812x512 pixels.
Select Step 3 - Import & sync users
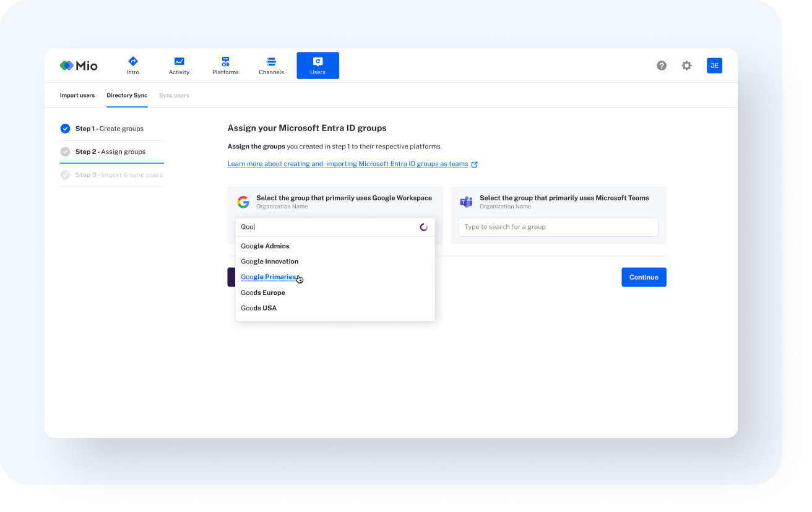click(111, 175)
